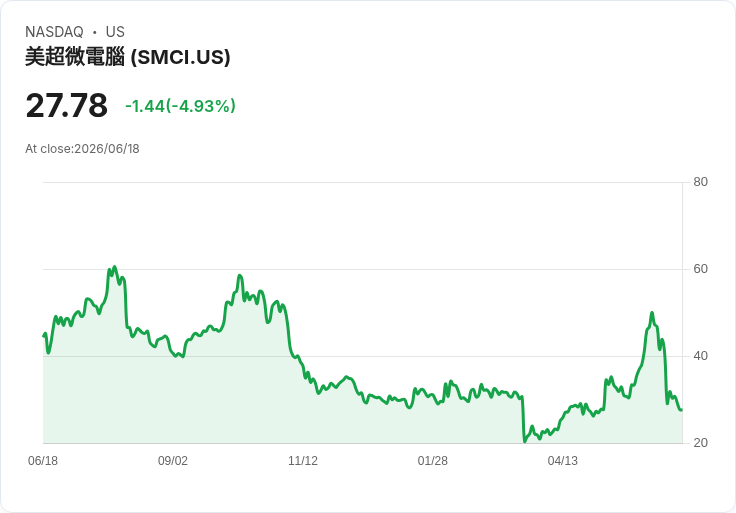Image resolution: width=736 pixels, height=513 pixels.
Task: Click the 09/02 x-axis date label
Action: click(173, 461)
